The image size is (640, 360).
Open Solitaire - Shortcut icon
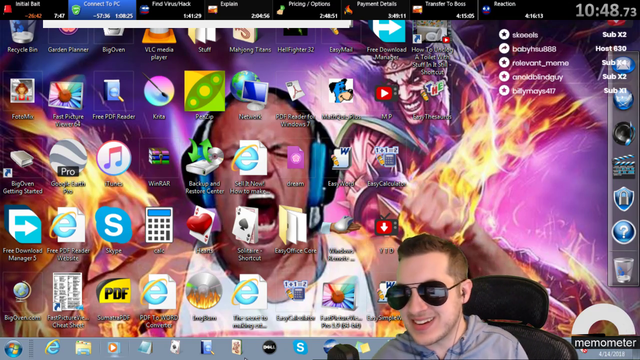[248, 234]
